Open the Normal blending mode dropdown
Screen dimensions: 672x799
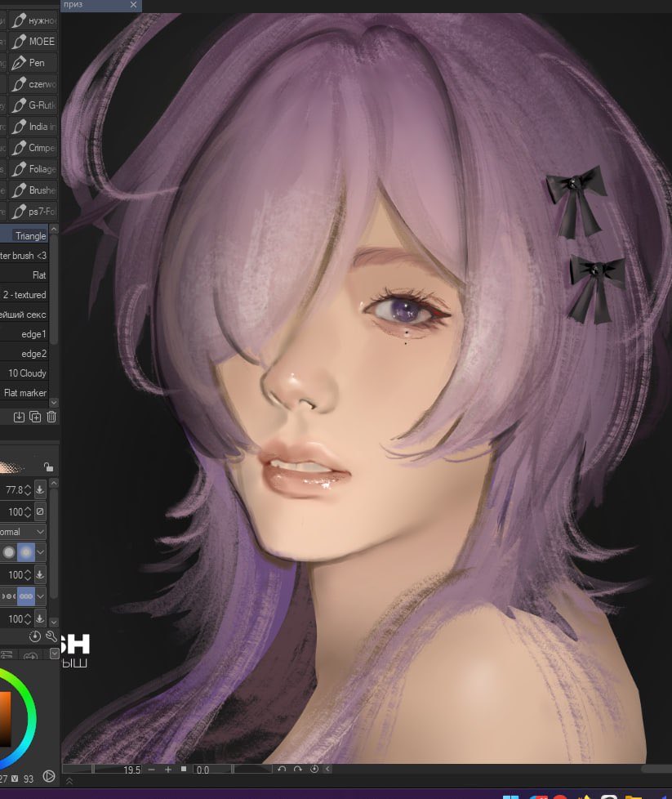23,532
